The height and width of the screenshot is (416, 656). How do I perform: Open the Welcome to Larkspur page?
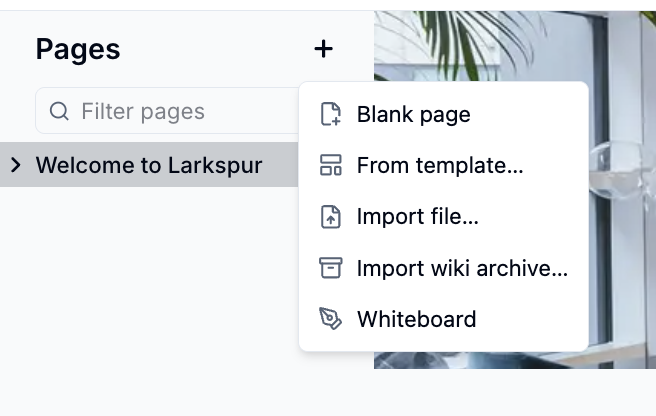(149, 164)
